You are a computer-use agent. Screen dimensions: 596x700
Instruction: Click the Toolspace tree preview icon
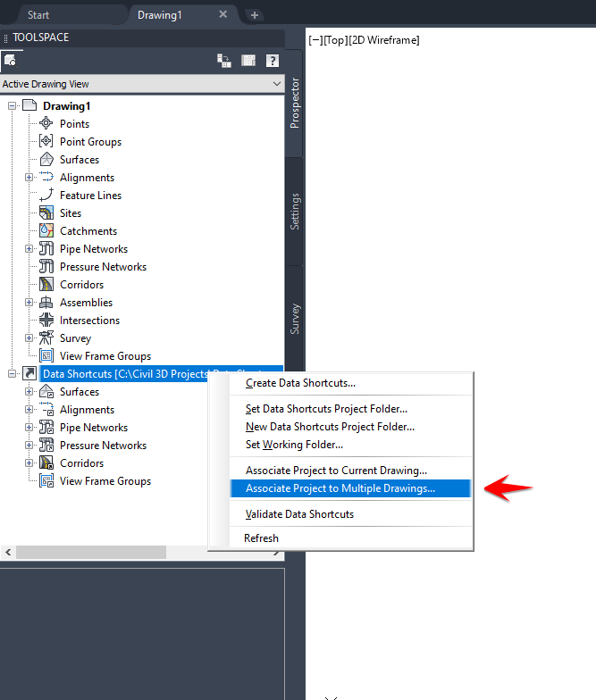(x=224, y=61)
